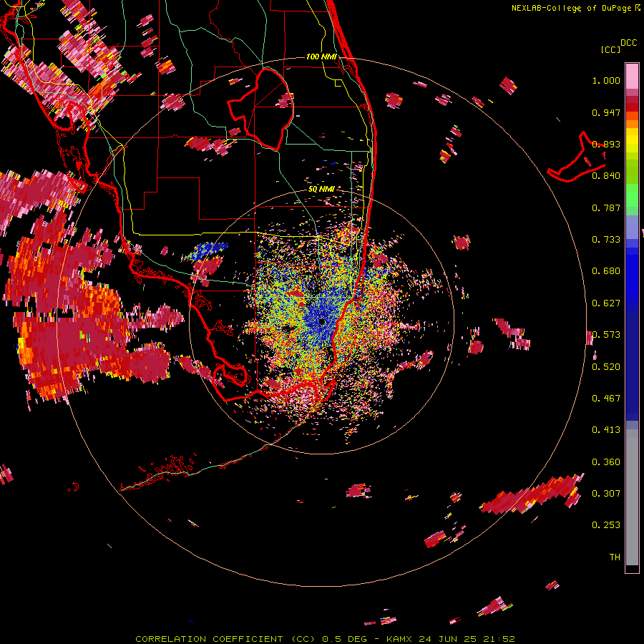Select the 0.680 scale value
The height and width of the screenshot is (644, 644).
point(606,271)
